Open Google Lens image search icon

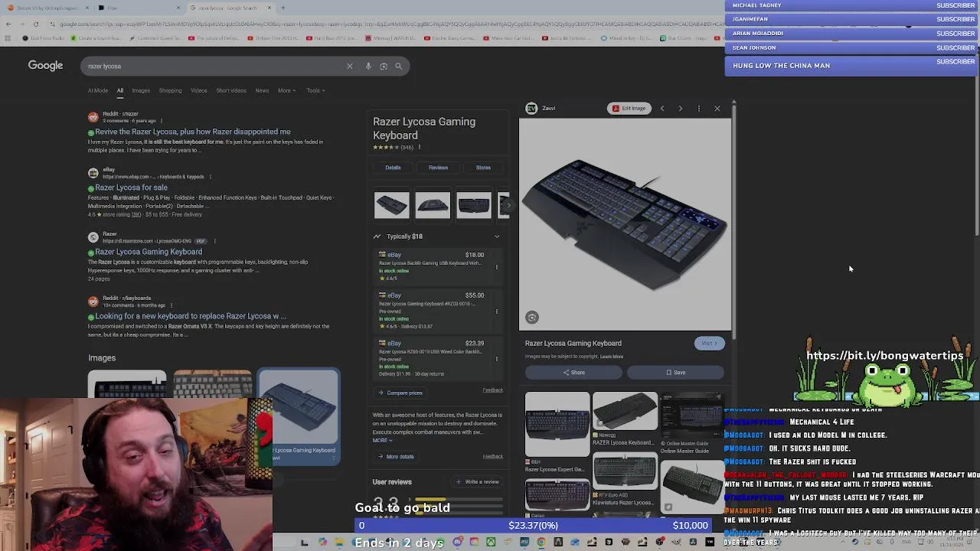pos(384,66)
